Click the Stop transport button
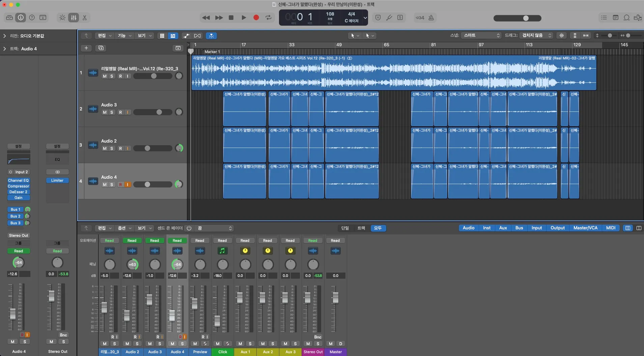The image size is (644, 356). coord(231,18)
